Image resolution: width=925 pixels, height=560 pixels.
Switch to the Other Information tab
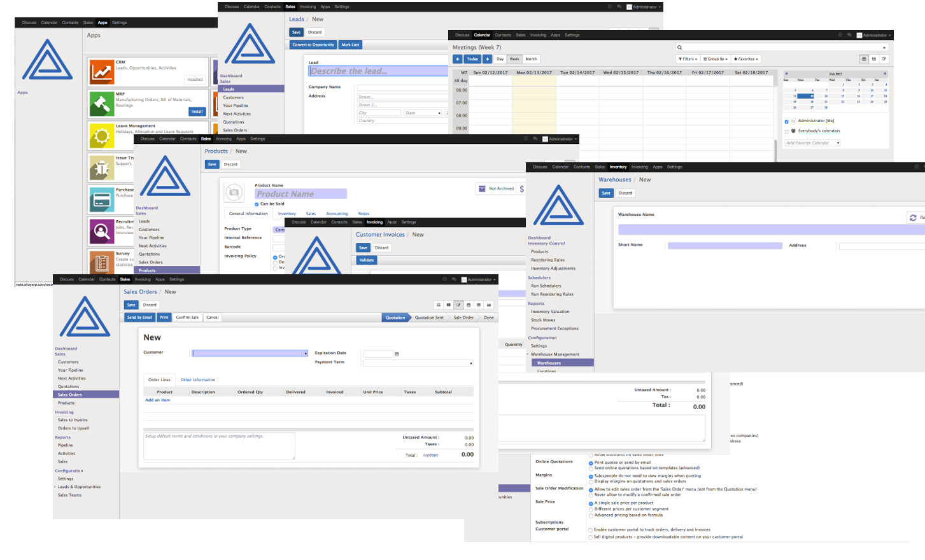(x=197, y=380)
